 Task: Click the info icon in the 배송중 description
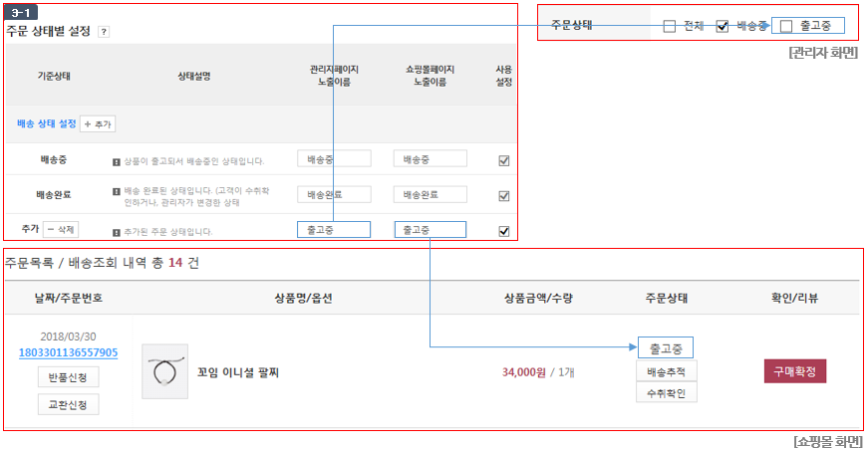point(117,162)
